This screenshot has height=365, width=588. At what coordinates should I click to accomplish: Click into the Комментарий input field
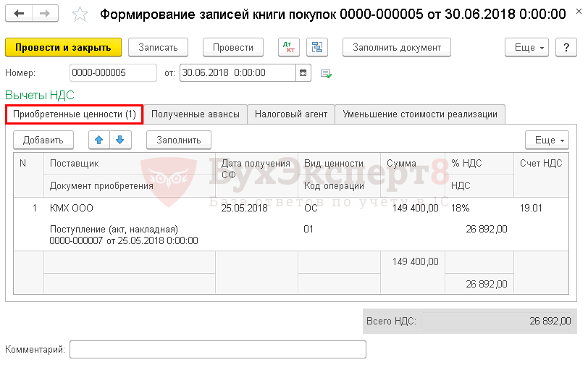[x=217, y=350]
